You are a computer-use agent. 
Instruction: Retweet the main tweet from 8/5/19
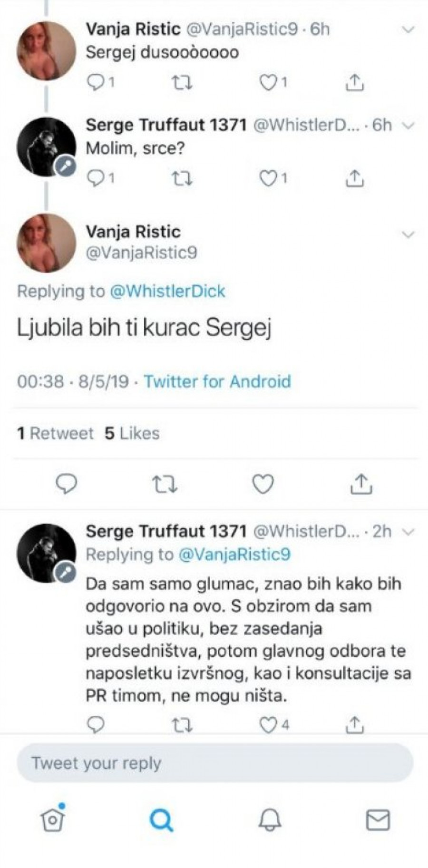point(165,484)
